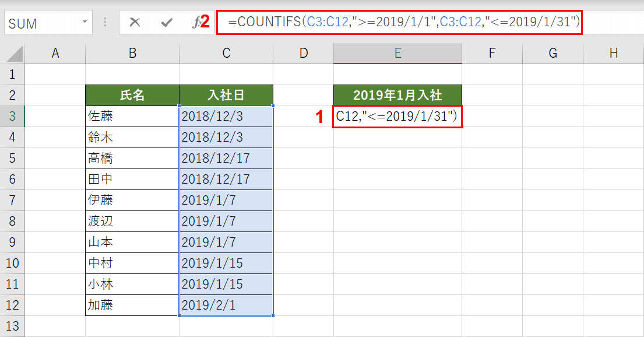Select column E header
Image resolution: width=644 pixels, height=337 pixels.
pyautogui.click(x=397, y=54)
